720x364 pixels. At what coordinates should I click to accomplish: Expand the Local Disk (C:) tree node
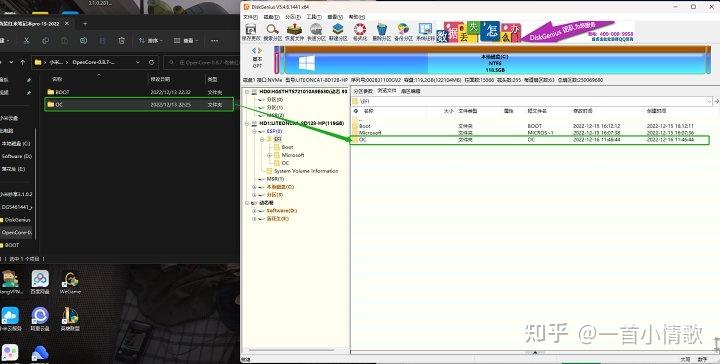(x=254, y=187)
